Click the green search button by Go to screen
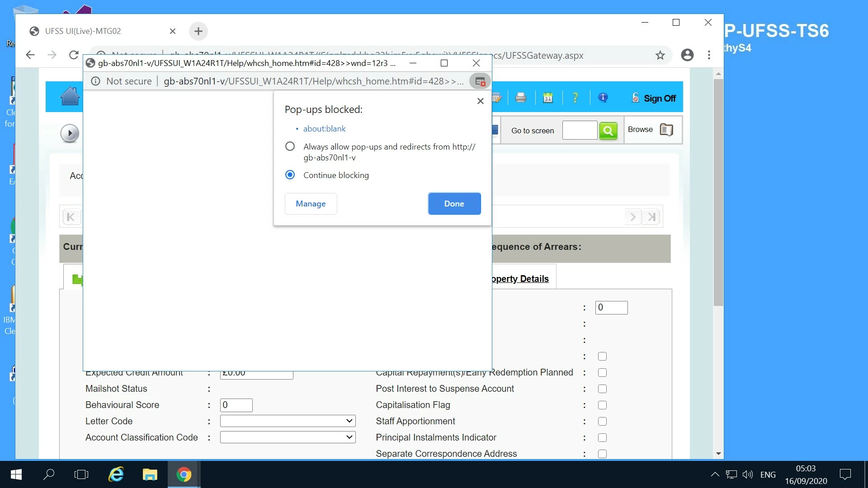The height and width of the screenshot is (488, 868). [608, 131]
